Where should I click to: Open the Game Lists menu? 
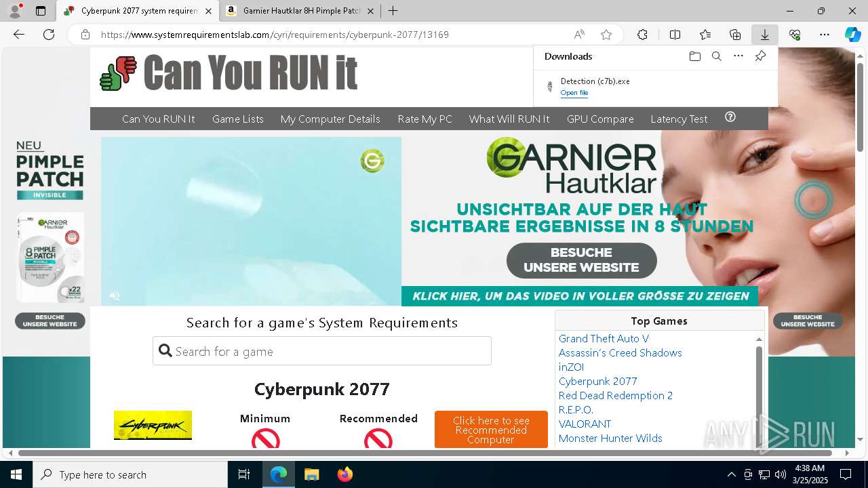pyautogui.click(x=238, y=119)
